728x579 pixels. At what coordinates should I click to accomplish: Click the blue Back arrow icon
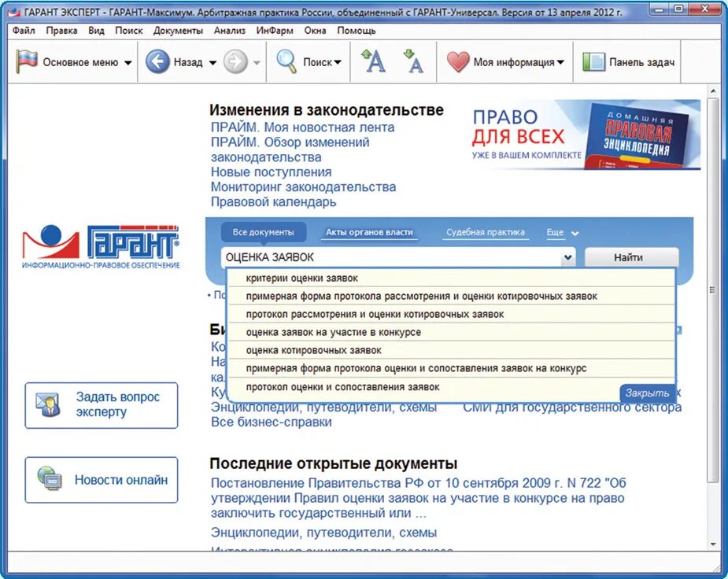click(157, 61)
